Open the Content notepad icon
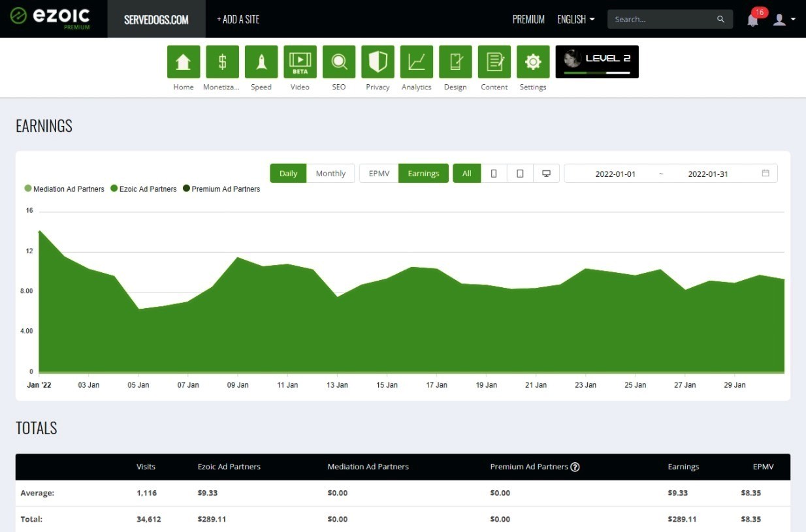Screen dimensions: 806x532 (x=494, y=62)
